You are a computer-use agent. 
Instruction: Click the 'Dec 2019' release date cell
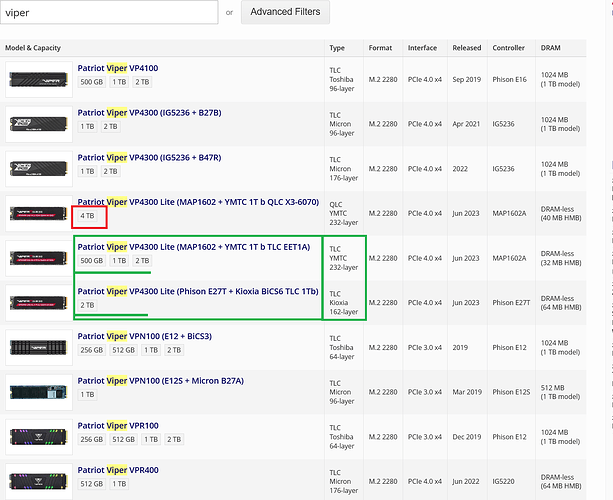pyautogui.click(x=467, y=437)
